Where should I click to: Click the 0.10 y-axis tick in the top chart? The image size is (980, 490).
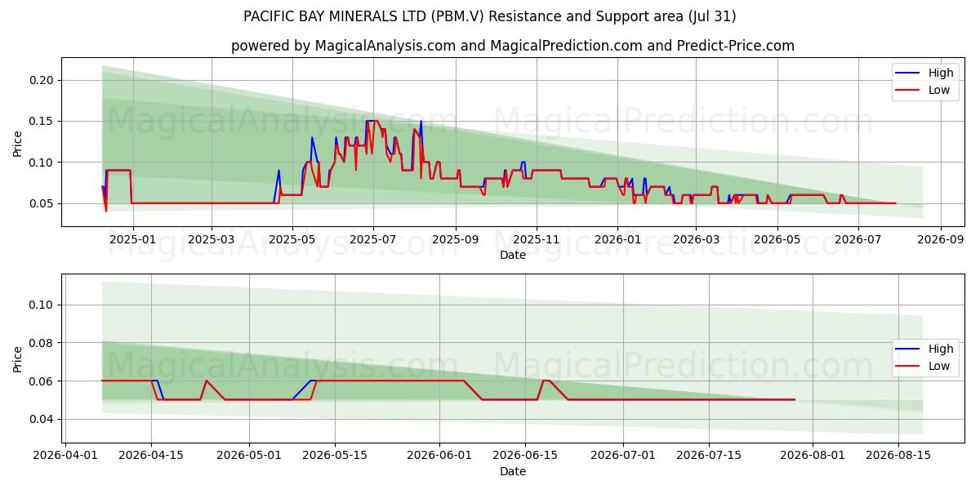[42, 163]
